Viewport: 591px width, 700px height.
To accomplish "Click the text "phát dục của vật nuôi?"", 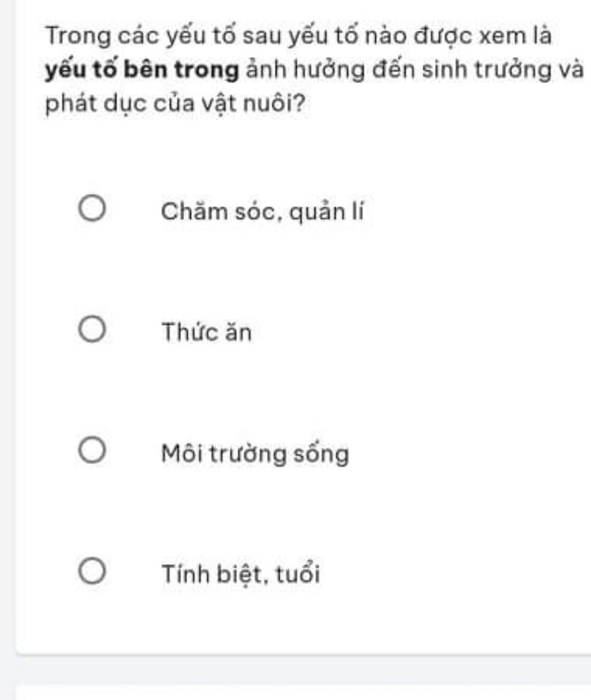I will 175,104.
